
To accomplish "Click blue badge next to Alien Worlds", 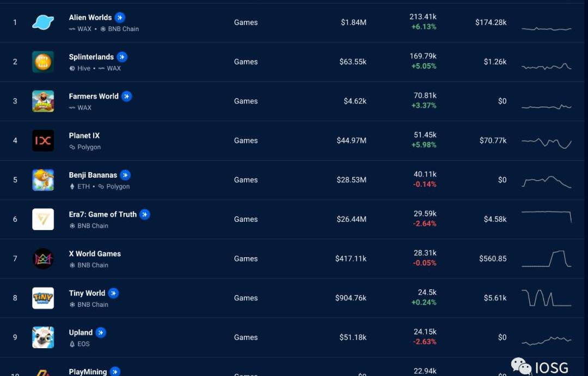I will (120, 17).
